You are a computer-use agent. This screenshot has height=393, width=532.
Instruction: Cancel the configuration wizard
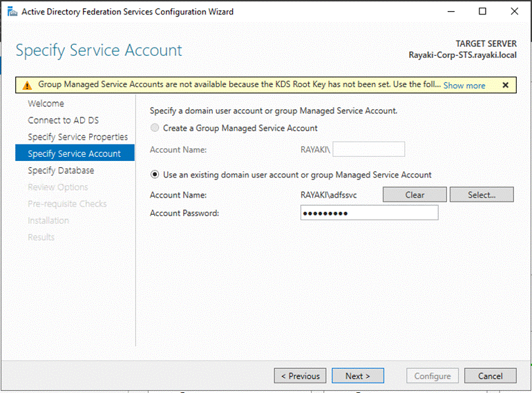pos(491,376)
